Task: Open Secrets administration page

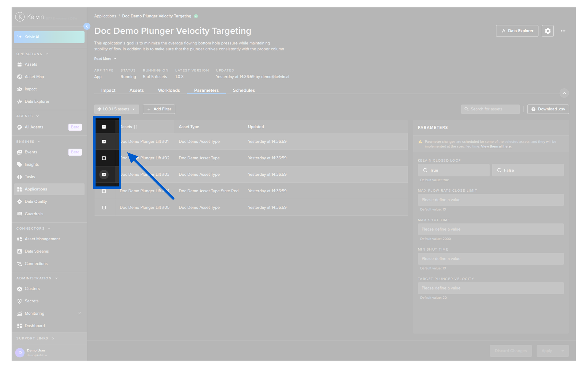Action: [x=32, y=301]
